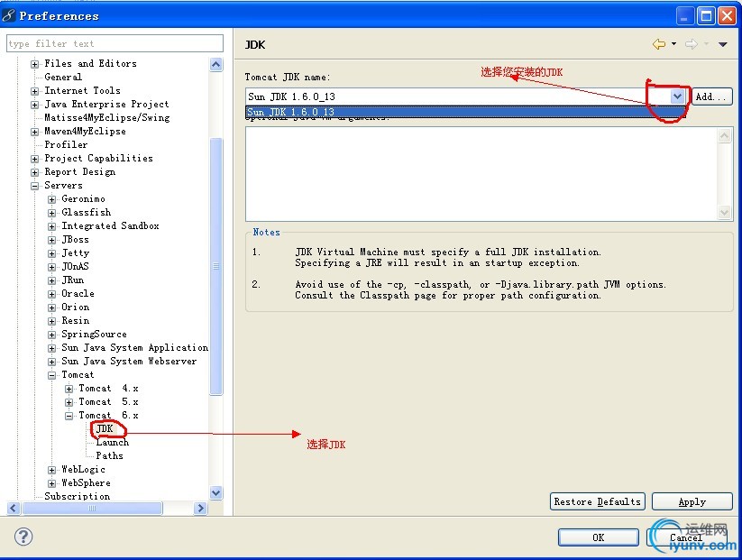Expand the Integrated Sandbox node

(x=51, y=226)
